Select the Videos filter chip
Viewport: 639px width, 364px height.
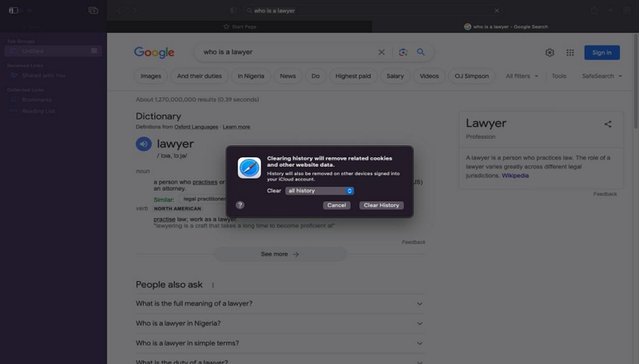(429, 76)
